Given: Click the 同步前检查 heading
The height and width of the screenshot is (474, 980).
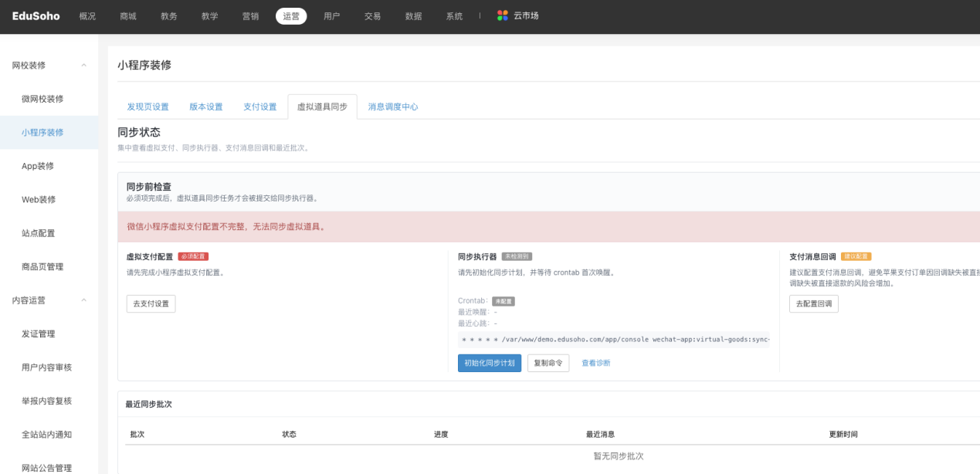Looking at the screenshot, I should point(149,187).
